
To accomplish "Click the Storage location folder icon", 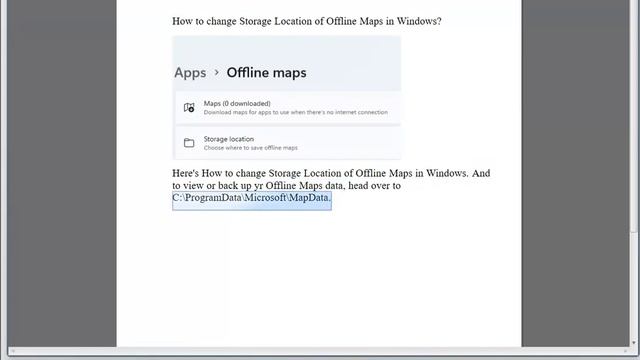I will (x=189, y=143).
